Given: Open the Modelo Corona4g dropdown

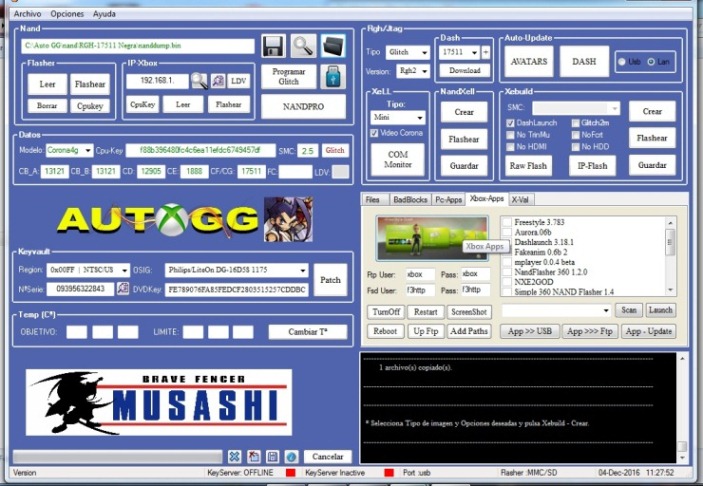Looking at the screenshot, I should point(69,151).
